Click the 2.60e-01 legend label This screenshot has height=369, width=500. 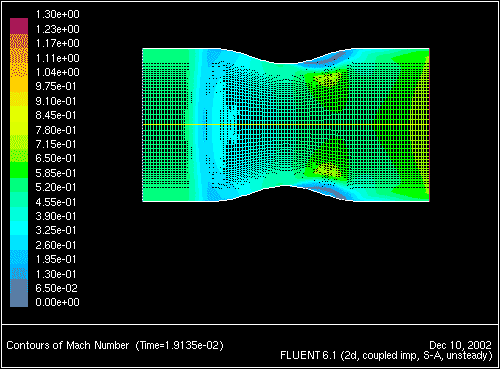point(56,245)
